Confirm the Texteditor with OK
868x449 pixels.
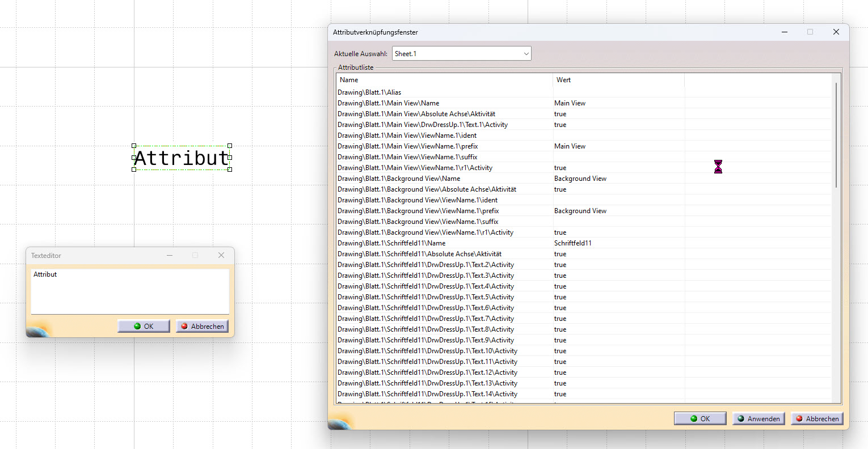[144, 326]
